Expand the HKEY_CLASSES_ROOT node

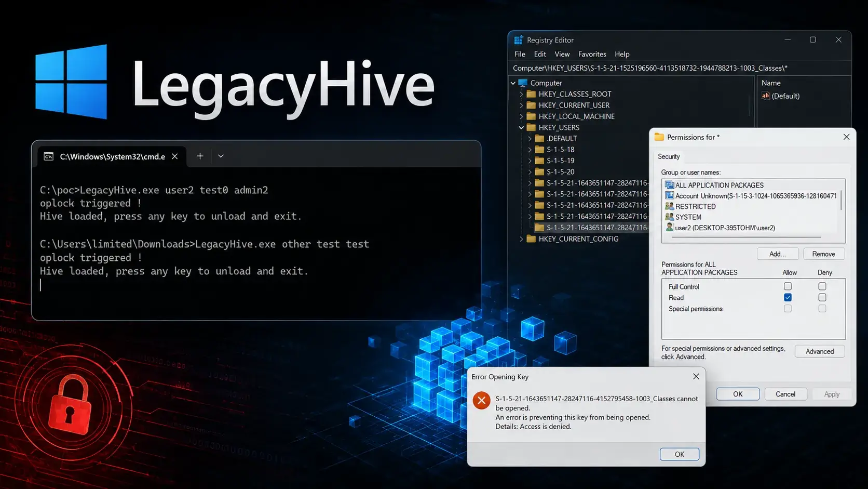521,94
